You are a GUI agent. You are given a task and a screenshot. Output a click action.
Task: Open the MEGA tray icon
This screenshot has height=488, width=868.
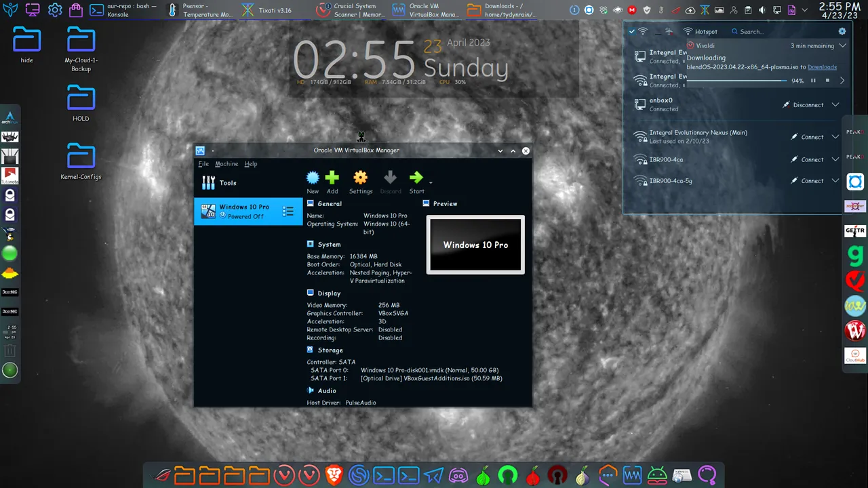coord(632,10)
